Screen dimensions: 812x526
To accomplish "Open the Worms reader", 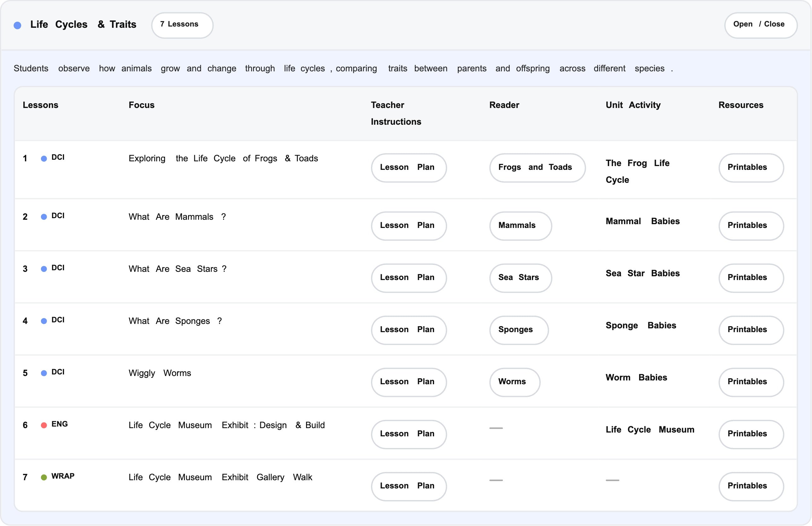I will pyautogui.click(x=515, y=382).
